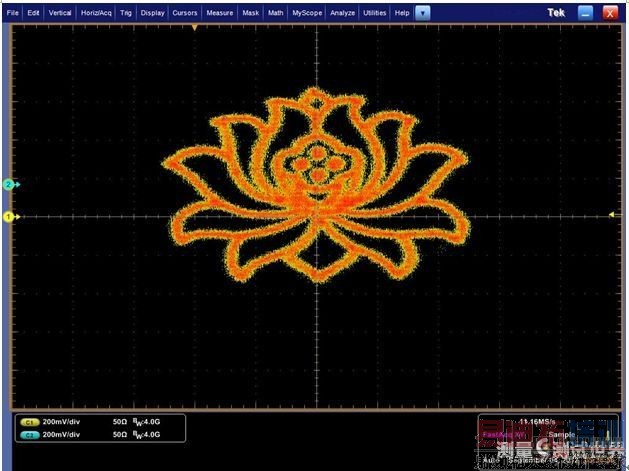Open the Horiz/Acq menu
The height and width of the screenshot is (471, 629).
coord(96,13)
